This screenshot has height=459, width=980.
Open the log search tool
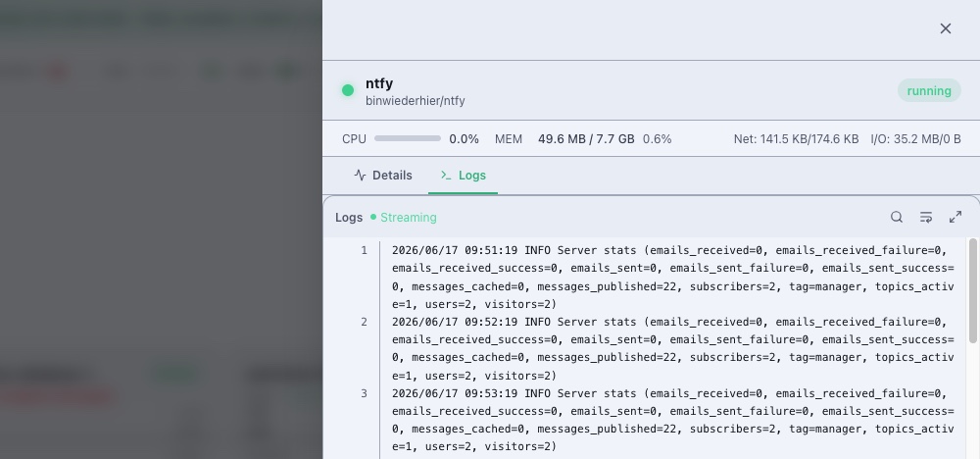897,217
